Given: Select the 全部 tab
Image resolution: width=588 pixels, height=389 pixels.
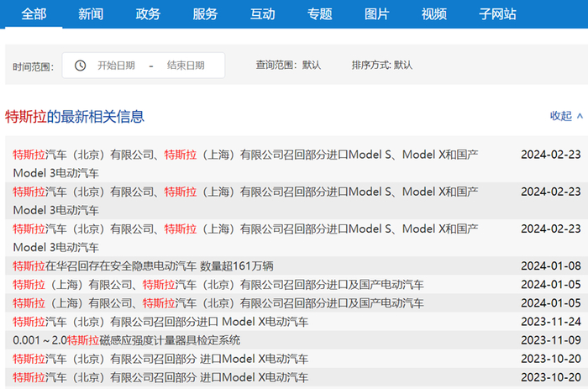Looking at the screenshot, I should coord(34,14).
